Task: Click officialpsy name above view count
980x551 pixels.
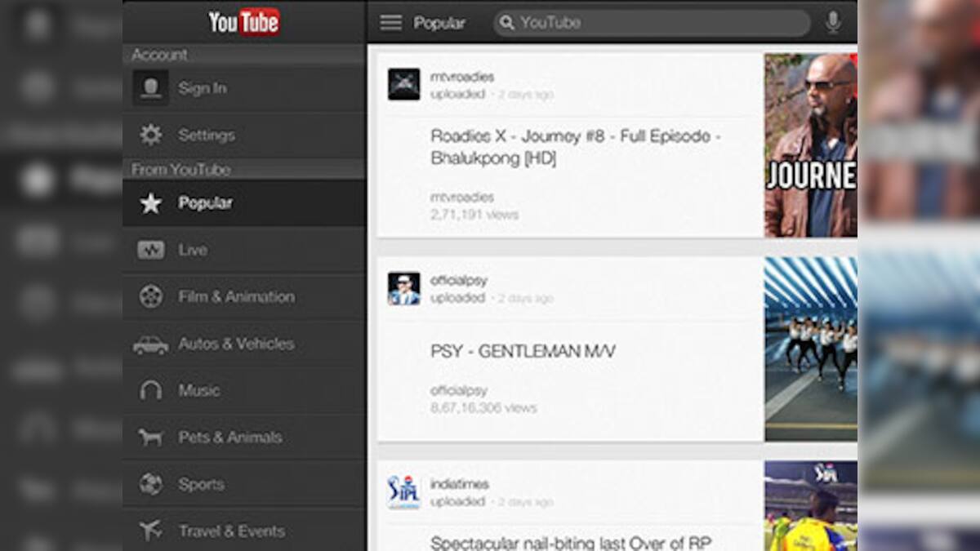Action: 459,390
